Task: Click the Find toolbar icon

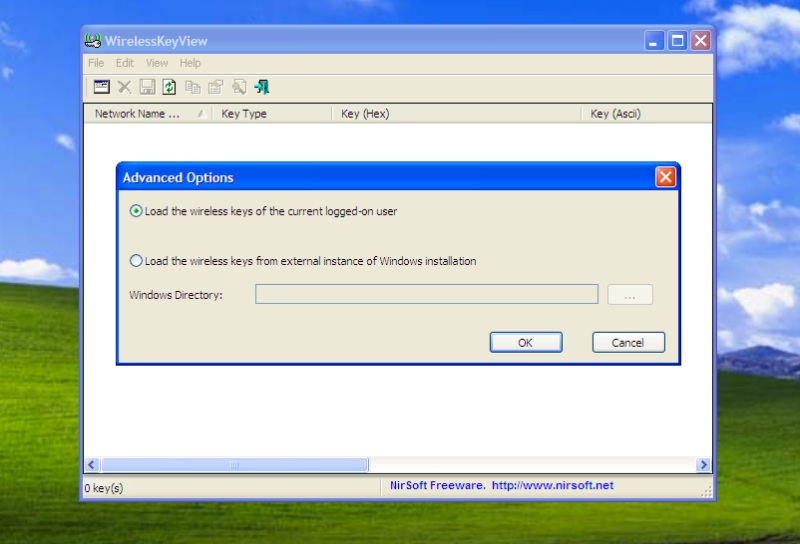Action: (239, 87)
